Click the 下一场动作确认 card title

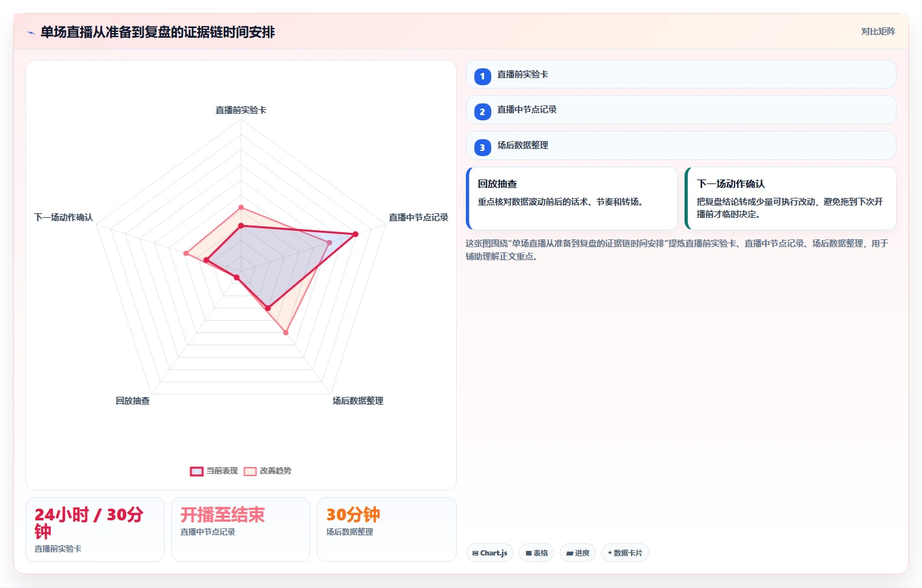[731, 184]
